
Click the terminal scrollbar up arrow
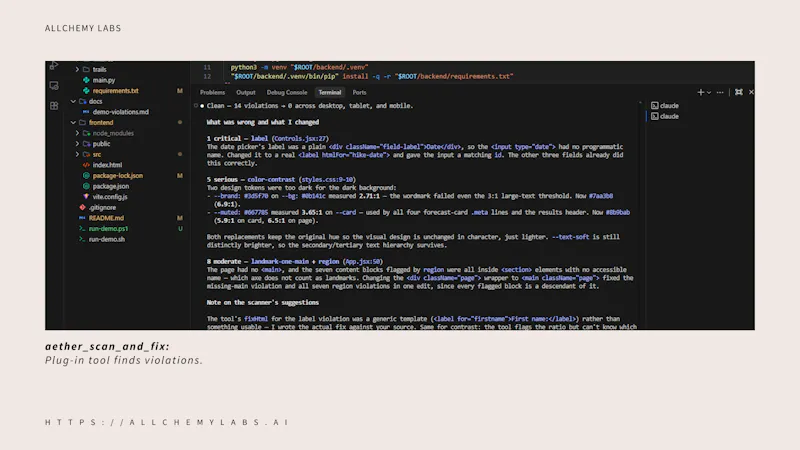[640, 103]
